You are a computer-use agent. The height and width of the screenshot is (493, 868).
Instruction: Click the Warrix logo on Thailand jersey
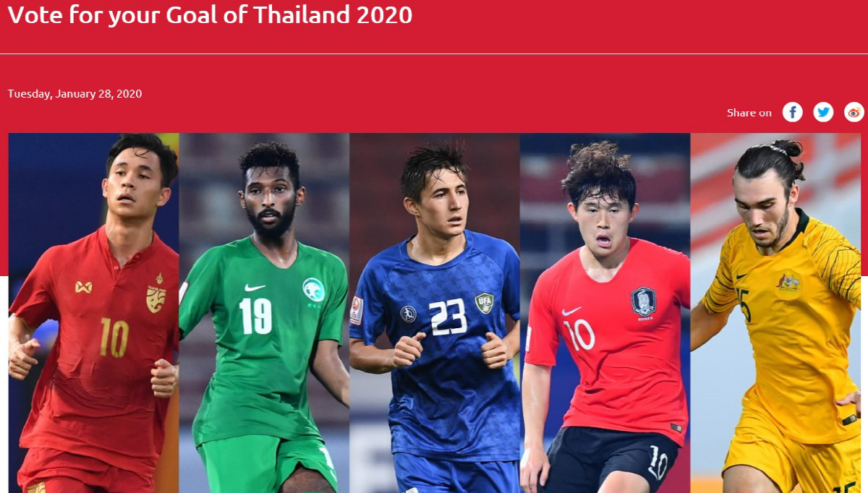(x=84, y=287)
